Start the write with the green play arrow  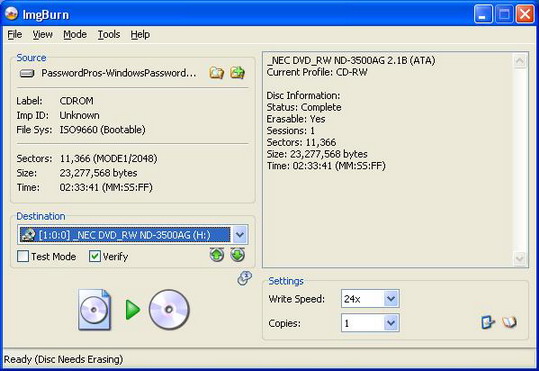pos(133,310)
